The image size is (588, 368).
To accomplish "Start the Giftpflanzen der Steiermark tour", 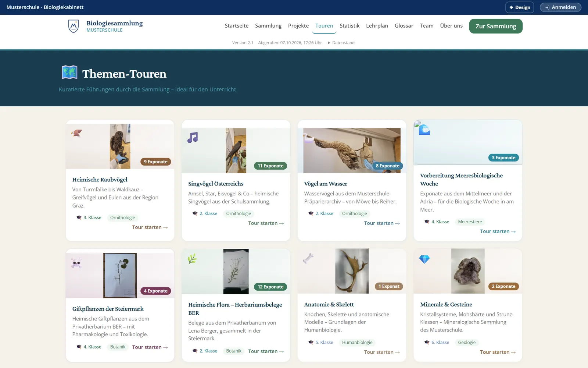I will click(x=150, y=347).
